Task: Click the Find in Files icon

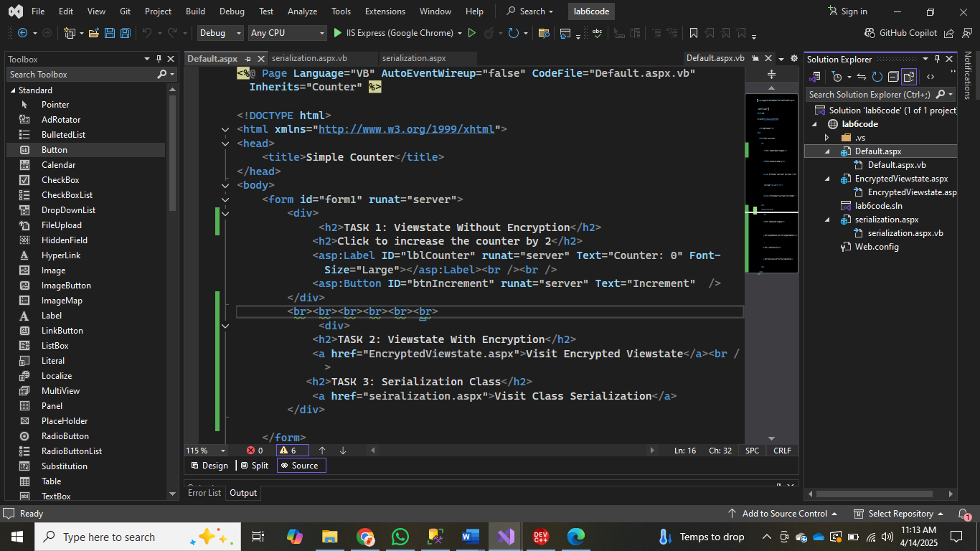Action: tap(544, 33)
